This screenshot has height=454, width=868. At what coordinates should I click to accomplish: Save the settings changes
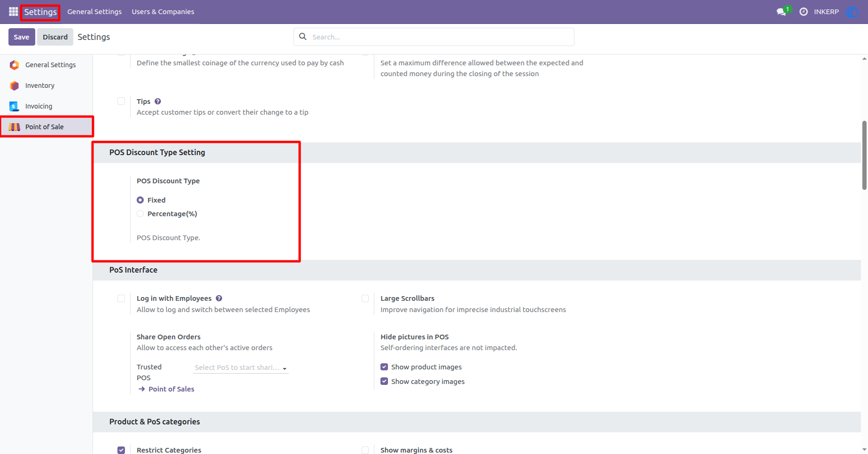tap(22, 37)
